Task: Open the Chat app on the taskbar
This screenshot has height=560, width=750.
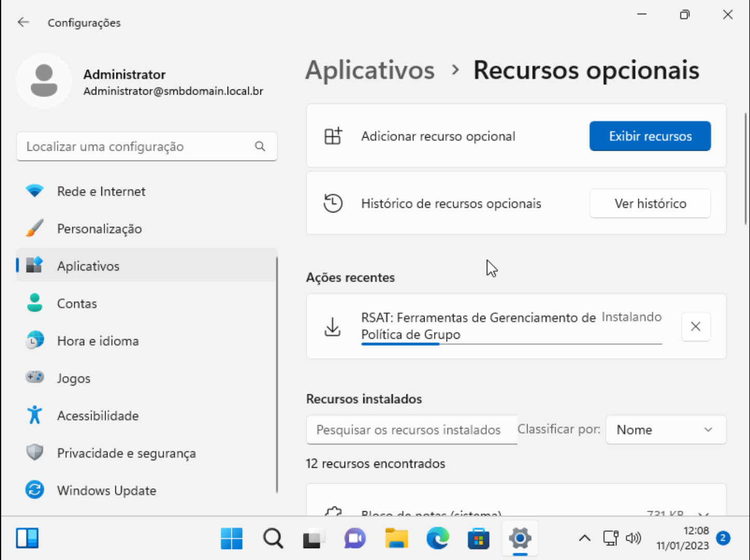Action: pos(355,538)
